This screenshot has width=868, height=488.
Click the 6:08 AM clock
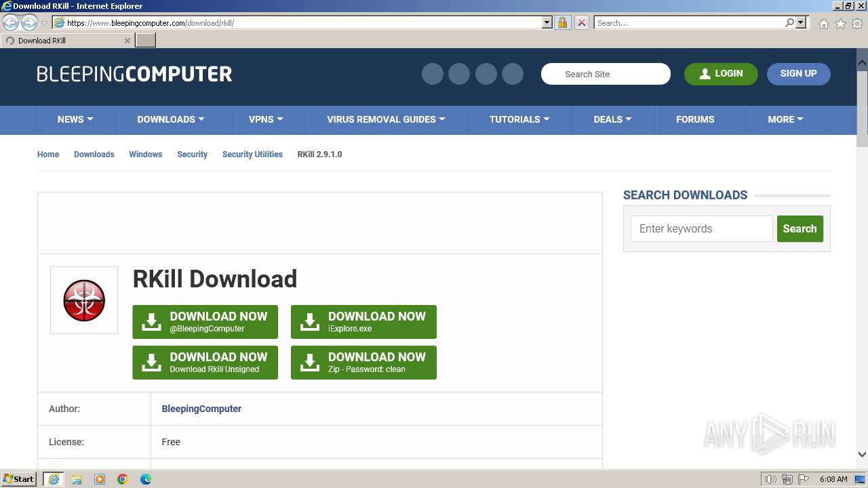(833, 479)
